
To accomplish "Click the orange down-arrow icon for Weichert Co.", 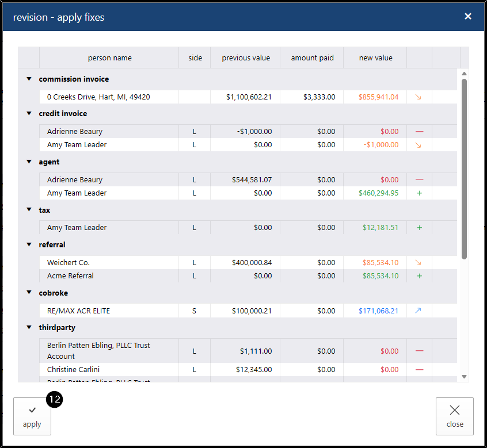I will [418, 263].
